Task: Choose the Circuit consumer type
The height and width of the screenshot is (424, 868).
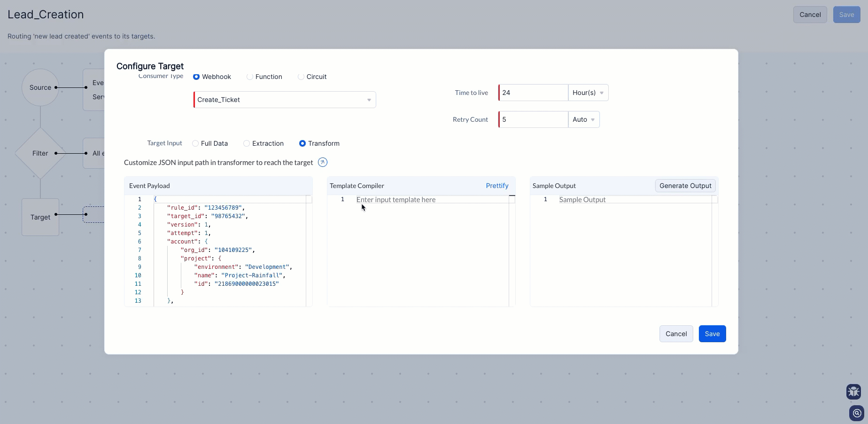Action: pyautogui.click(x=301, y=77)
